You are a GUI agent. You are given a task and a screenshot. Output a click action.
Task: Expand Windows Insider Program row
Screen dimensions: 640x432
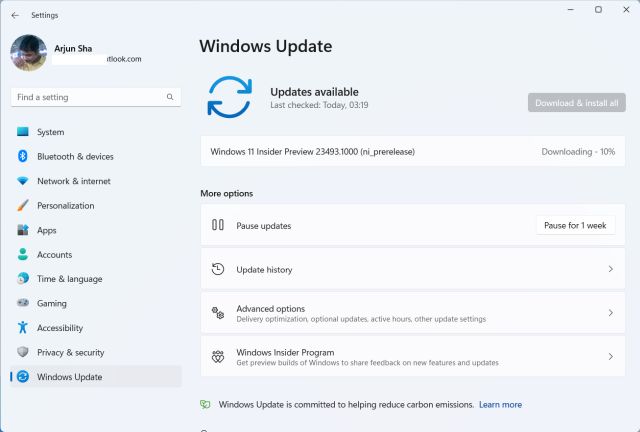click(x=610, y=357)
